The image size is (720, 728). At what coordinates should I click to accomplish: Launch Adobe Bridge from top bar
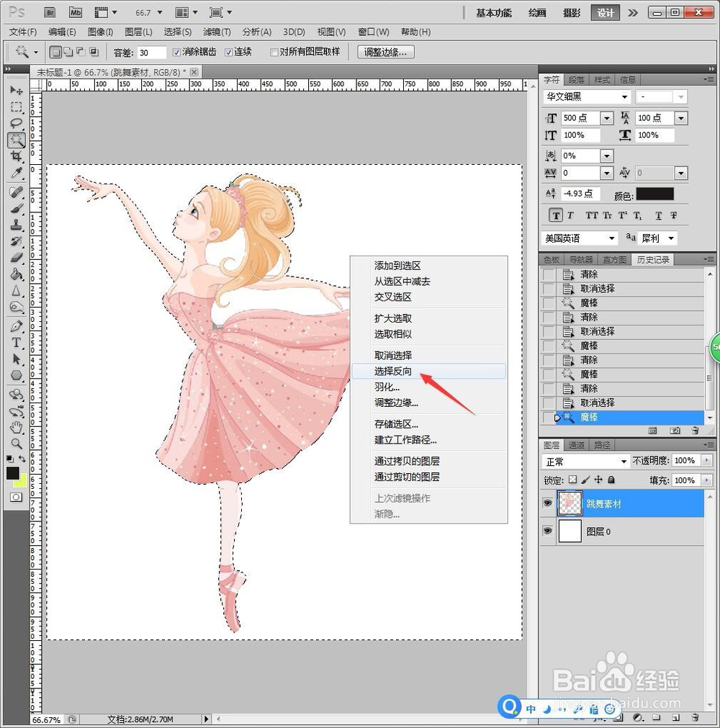(50, 12)
